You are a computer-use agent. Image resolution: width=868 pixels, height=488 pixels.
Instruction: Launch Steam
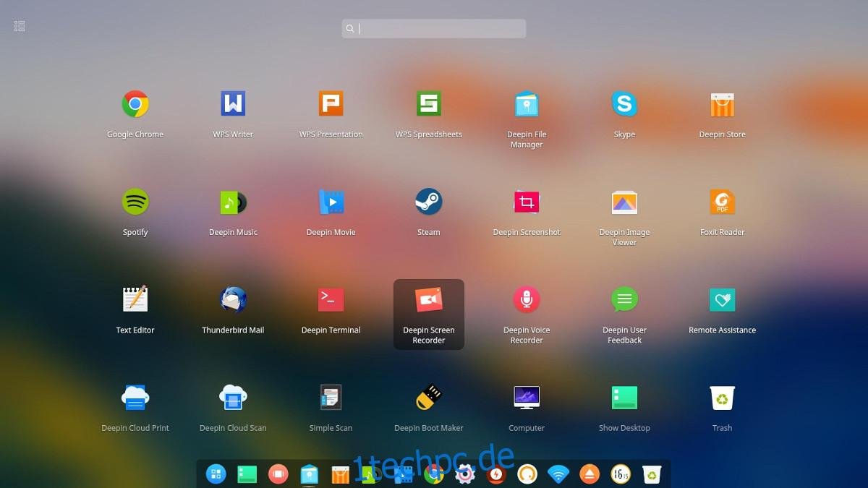click(x=428, y=201)
